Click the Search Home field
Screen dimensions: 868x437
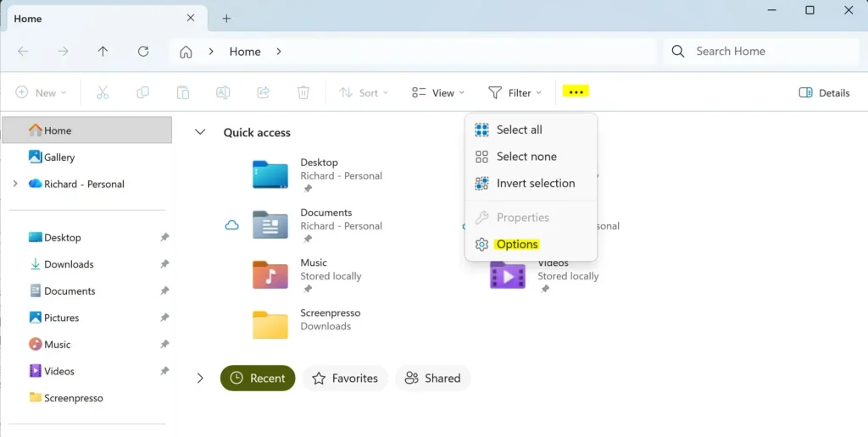(x=762, y=51)
